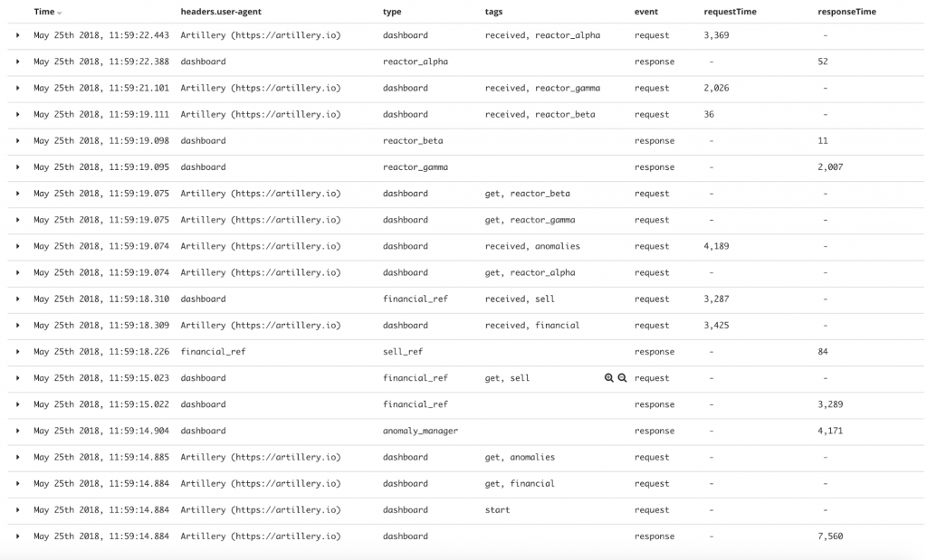
Task: Expand the anomaly_manager response row
Action: click(x=17, y=431)
